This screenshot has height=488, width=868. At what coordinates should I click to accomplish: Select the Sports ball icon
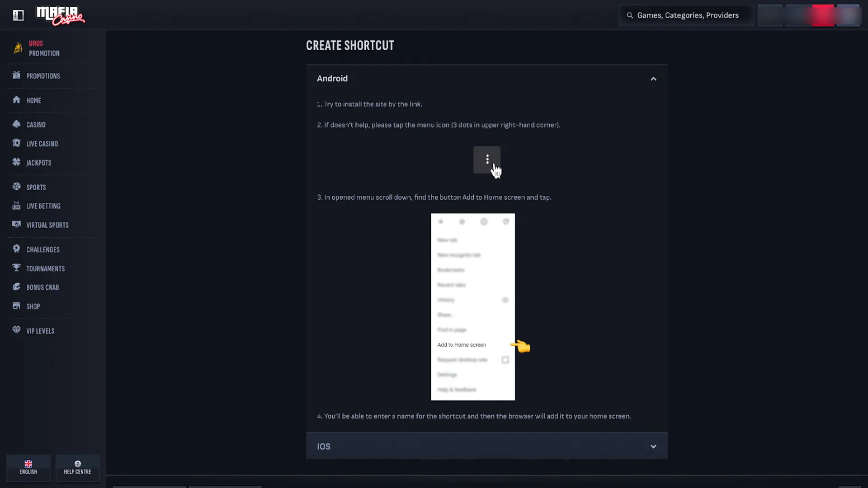[17, 187]
